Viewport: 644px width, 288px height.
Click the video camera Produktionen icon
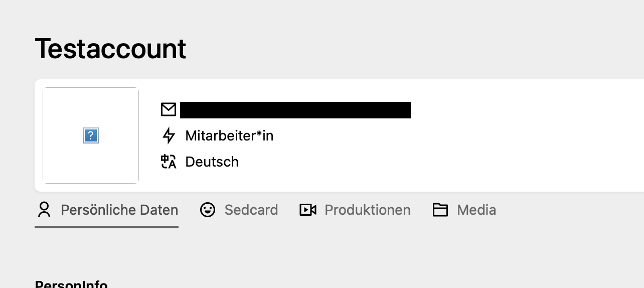click(307, 210)
